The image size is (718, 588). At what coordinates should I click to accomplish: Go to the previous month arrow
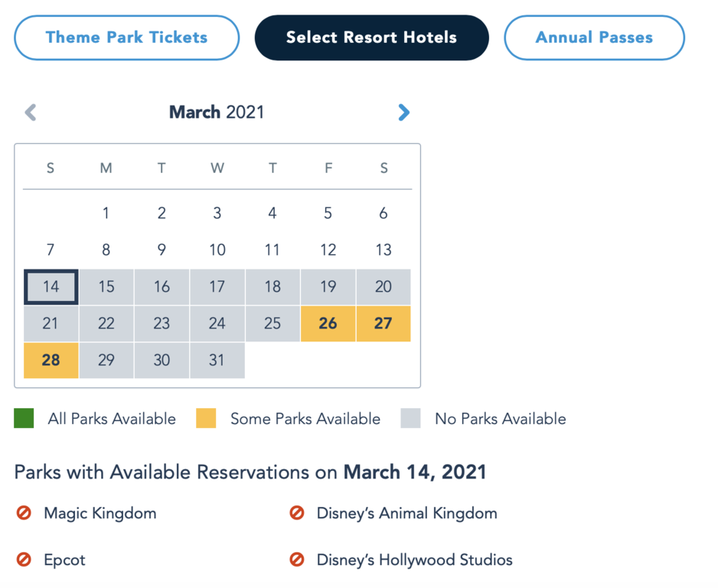[31, 113]
